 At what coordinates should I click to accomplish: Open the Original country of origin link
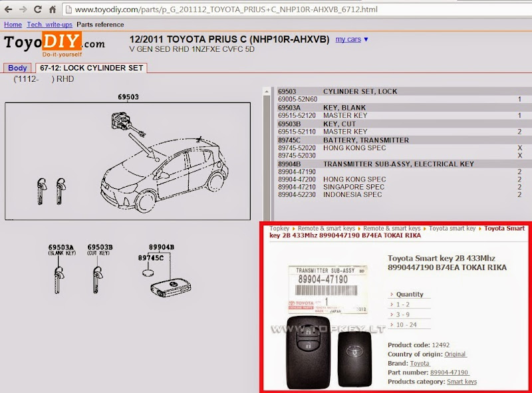pyautogui.click(x=455, y=354)
